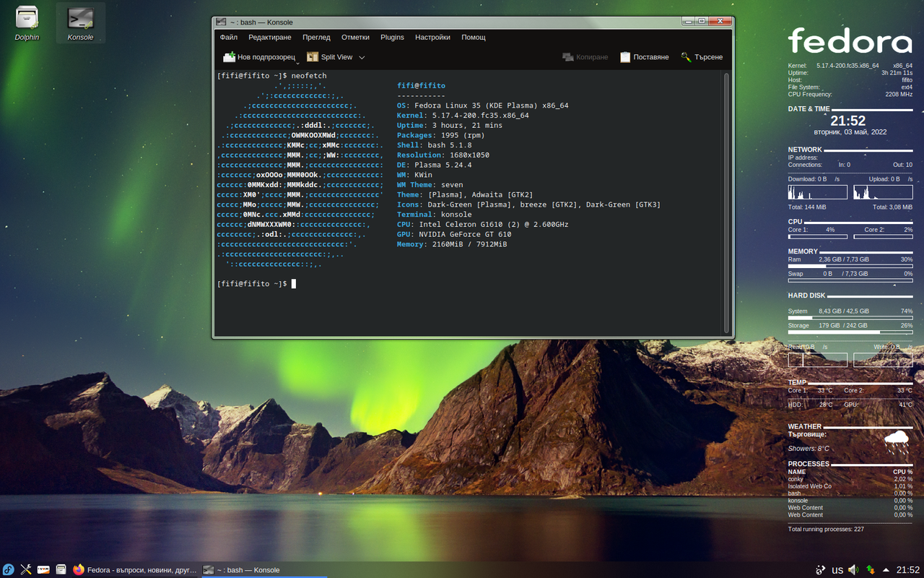Screen dimensions: 924x578
Task: Click the magnifier icon of Търсене
Action: coord(686,57)
